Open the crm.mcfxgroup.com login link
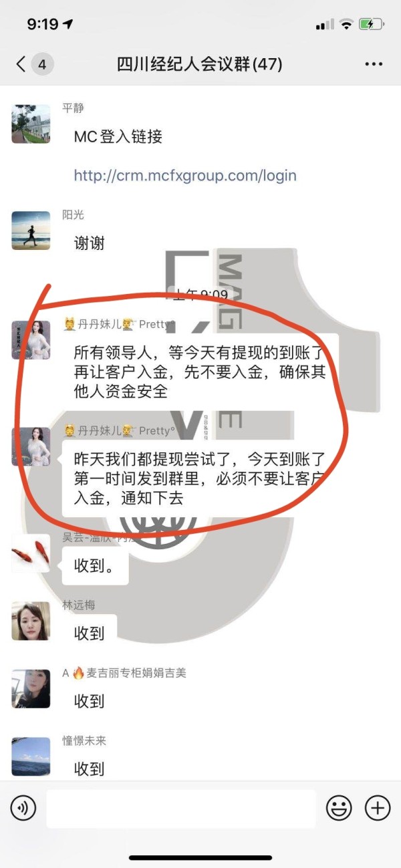This screenshot has width=401, height=868. coord(185,176)
